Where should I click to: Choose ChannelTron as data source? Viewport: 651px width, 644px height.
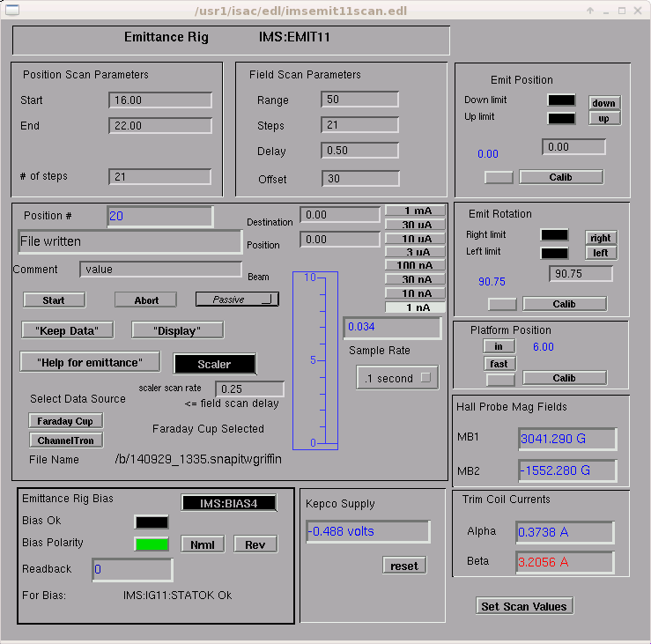(65, 440)
